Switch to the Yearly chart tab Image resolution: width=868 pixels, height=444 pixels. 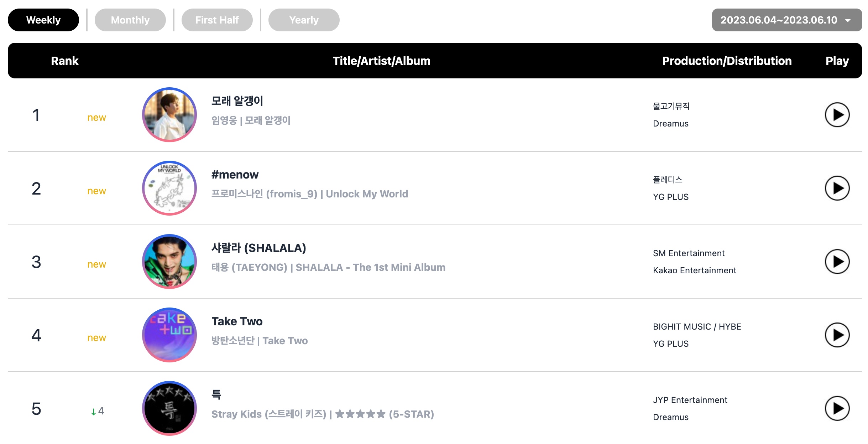pyautogui.click(x=304, y=20)
